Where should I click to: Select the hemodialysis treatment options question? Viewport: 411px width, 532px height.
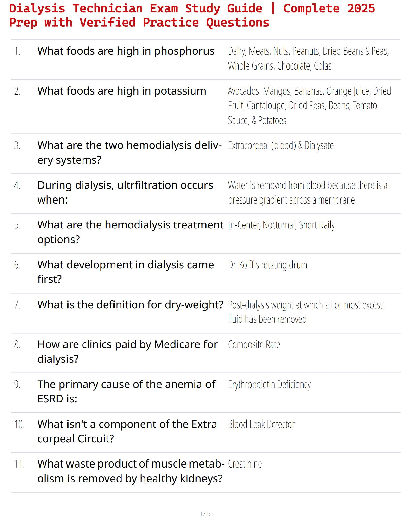[130, 232]
